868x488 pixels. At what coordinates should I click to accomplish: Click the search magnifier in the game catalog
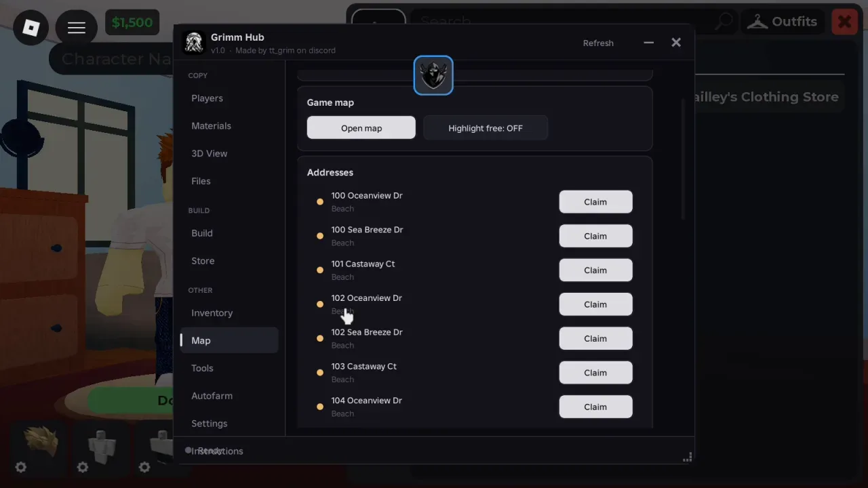pos(724,22)
